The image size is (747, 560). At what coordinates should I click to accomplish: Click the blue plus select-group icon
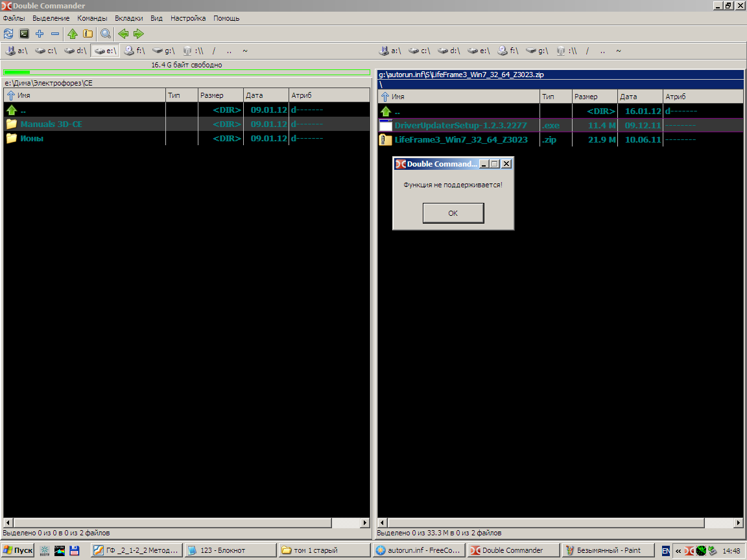coord(40,34)
